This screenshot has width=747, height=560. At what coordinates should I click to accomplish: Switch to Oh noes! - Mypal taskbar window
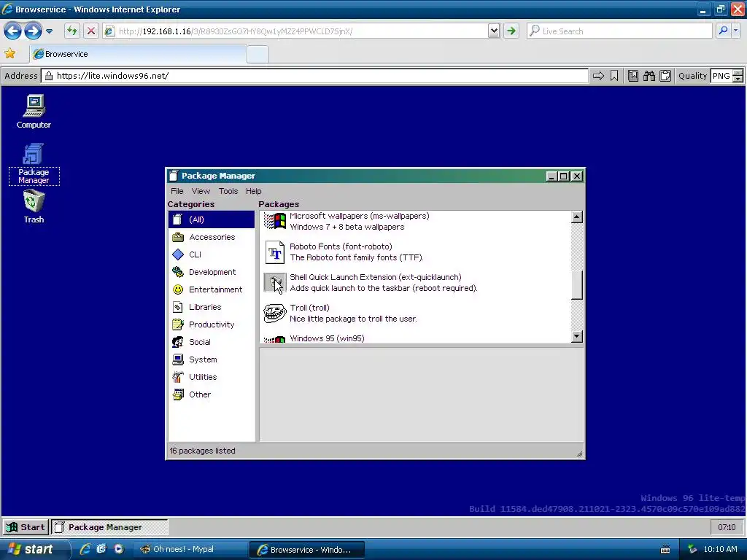coord(189,549)
